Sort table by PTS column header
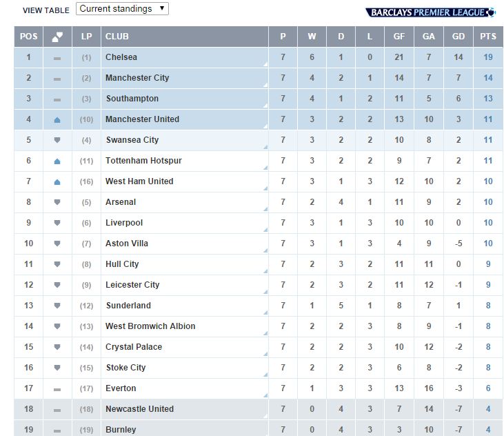Viewport: 504px width, 436px height. point(488,37)
